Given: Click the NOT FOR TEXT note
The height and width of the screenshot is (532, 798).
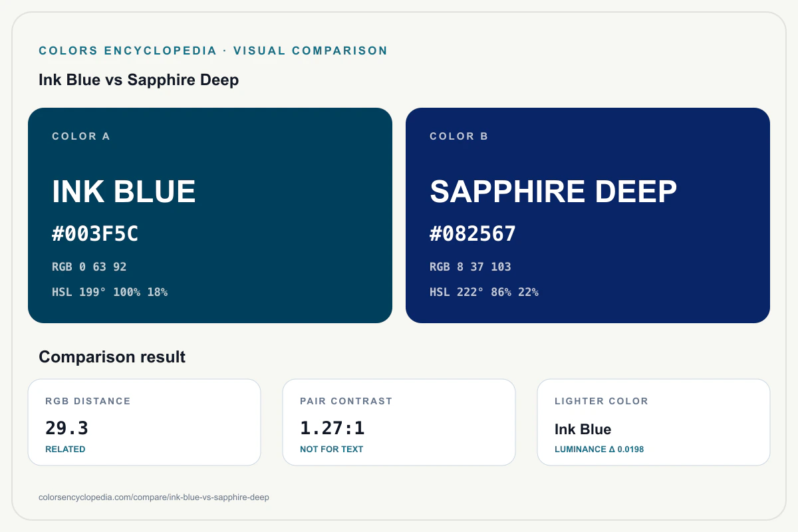Looking at the screenshot, I should [x=332, y=449].
